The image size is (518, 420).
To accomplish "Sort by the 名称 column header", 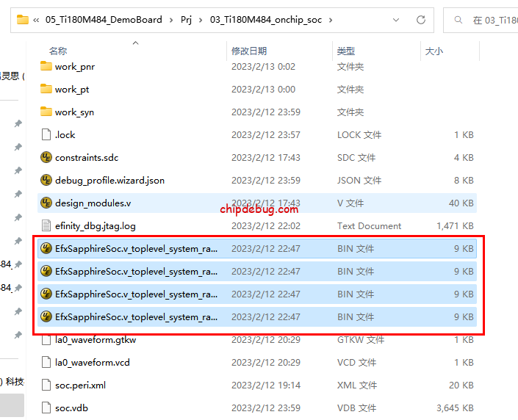I will click(x=59, y=51).
